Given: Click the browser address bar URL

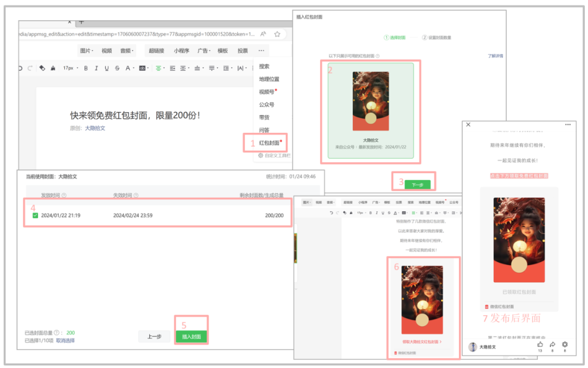Looking at the screenshot, I should click(137, 34).
